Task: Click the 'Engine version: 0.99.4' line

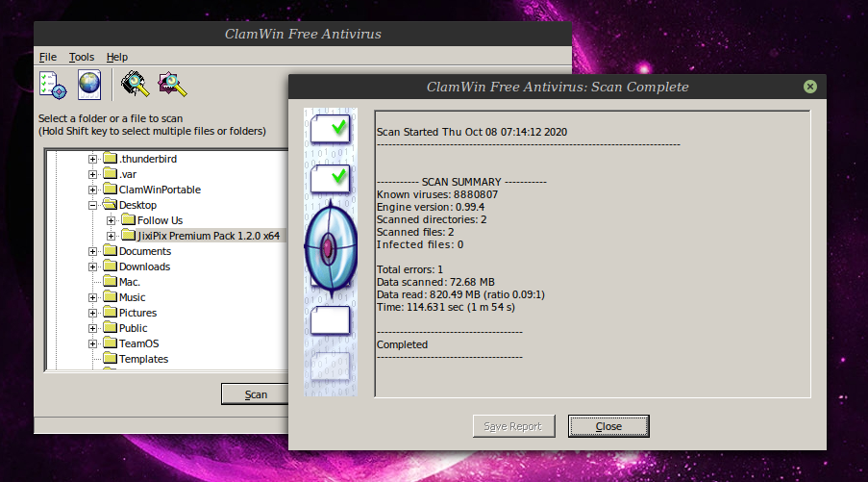Action: point(431,207)
